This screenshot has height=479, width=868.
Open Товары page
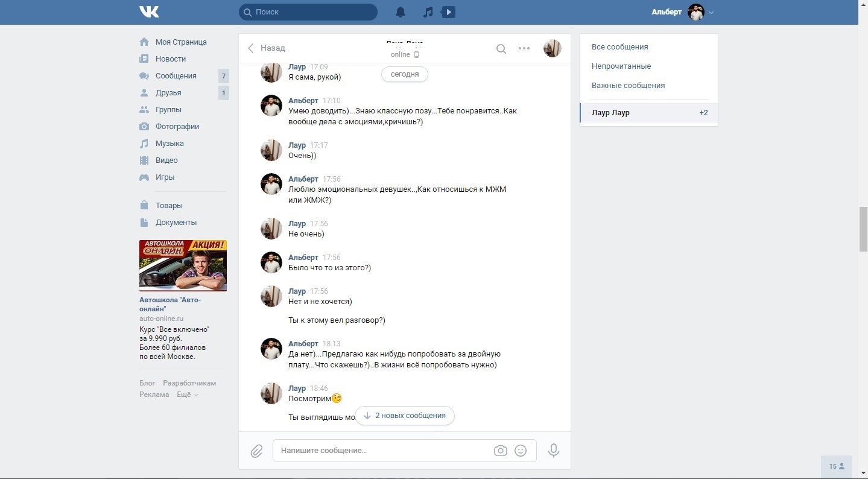click(169, 206)
